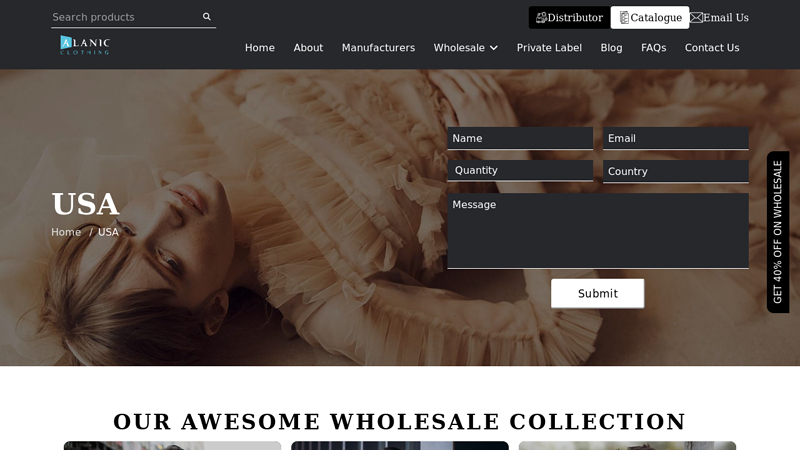Click the search magnifier icon
This screenshot has height=450, width=800.
pyautogui.click(x=207, y=16)
